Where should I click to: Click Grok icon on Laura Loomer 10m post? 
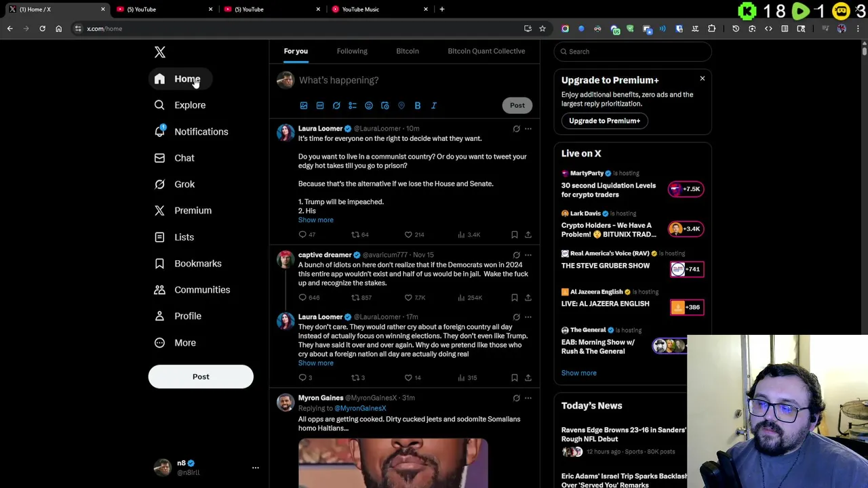516,129
